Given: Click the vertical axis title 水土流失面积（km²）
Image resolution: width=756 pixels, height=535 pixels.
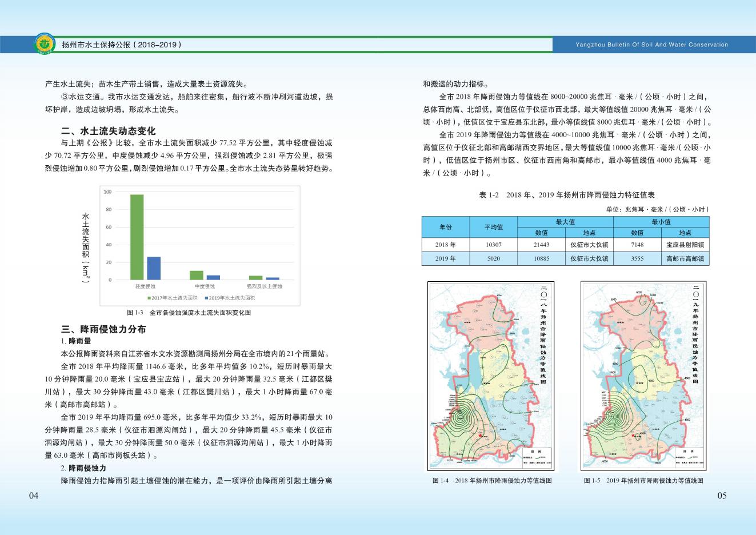Looking at the screenshot, I should point(86,249).
